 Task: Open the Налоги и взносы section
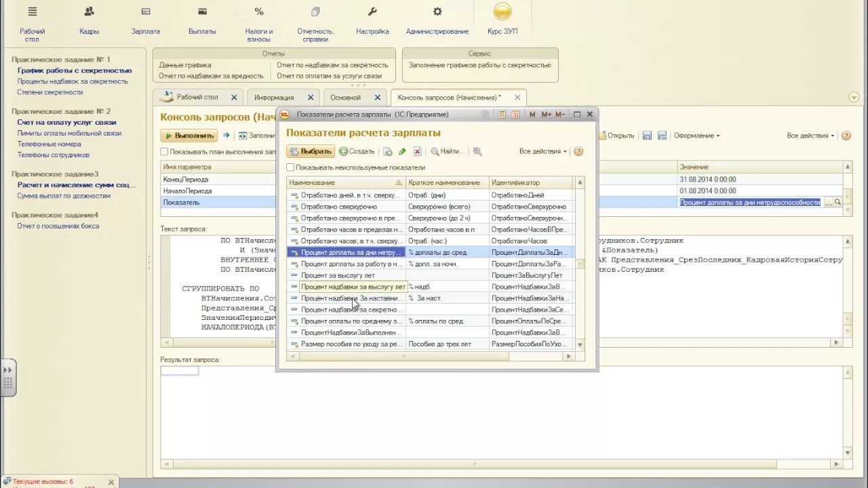[259, 24]
